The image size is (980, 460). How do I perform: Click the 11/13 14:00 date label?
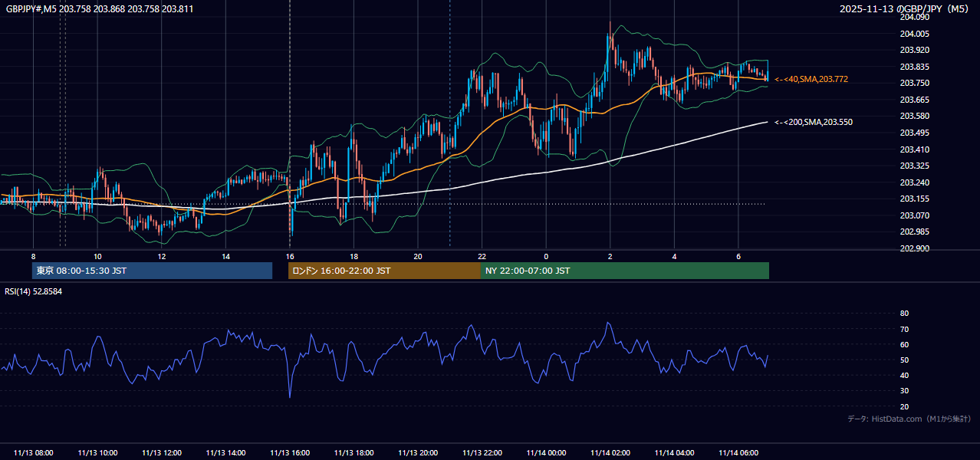(x=225, y=453)
